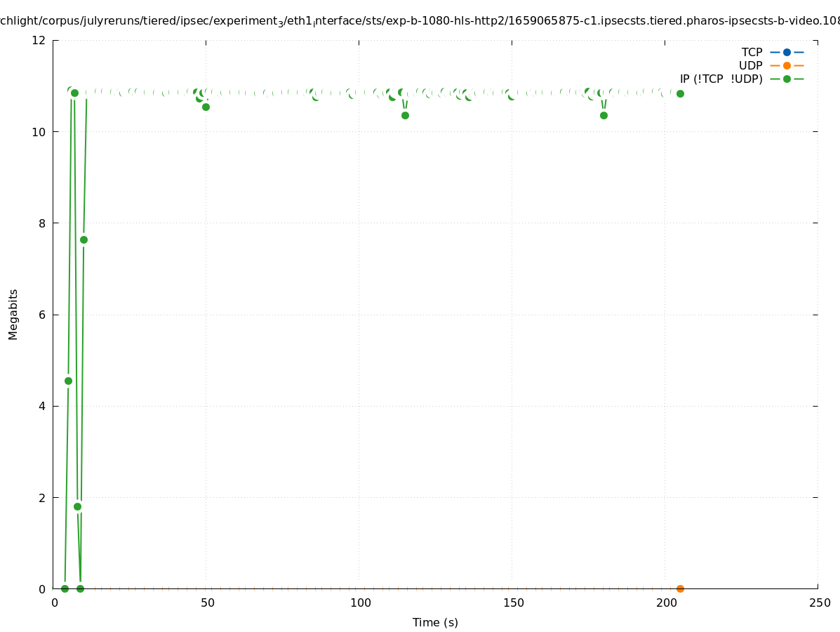840x632 pixels.
Task: Click the orange UDP legend marker
Action: 787,65
